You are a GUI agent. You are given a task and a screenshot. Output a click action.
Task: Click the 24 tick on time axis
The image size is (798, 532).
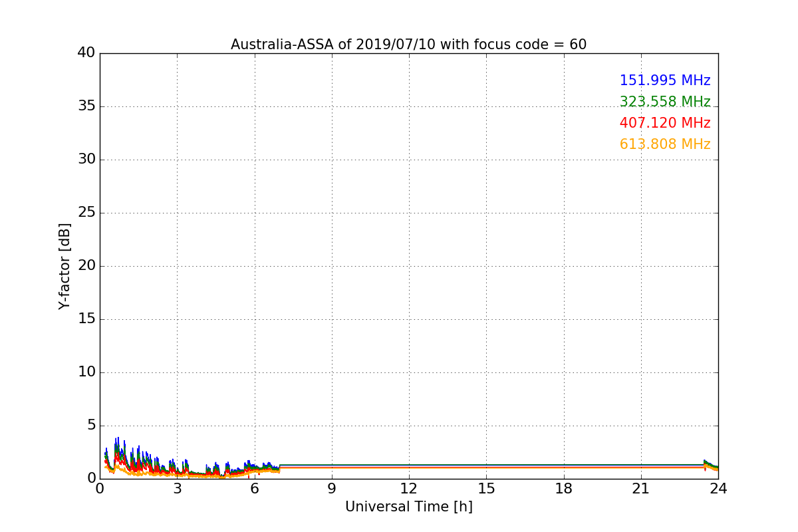(718, 489)
